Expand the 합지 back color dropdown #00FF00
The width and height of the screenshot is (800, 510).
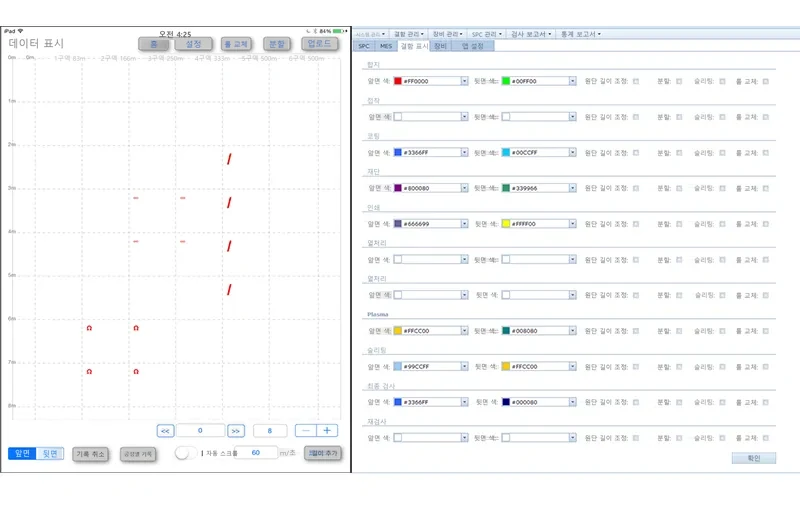pyautogui.click(x=572, y=81)
